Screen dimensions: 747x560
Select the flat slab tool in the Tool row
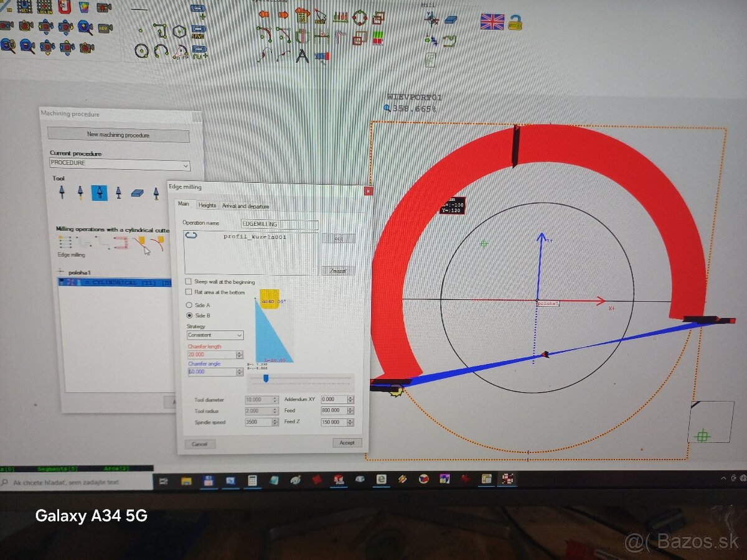tap(137, 194)
